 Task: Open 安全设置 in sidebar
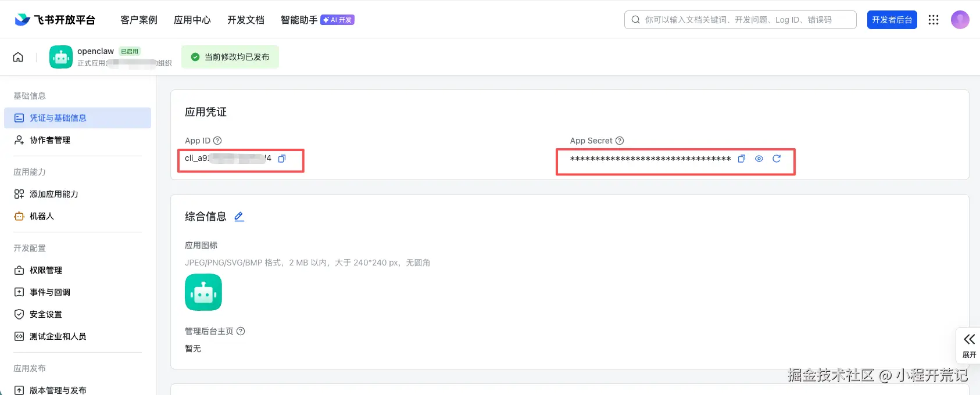(77, 314)
